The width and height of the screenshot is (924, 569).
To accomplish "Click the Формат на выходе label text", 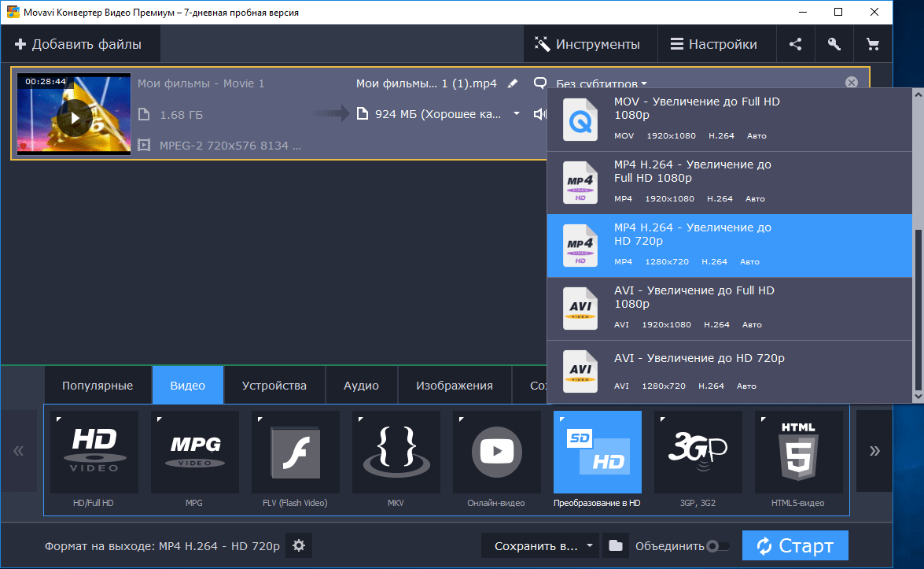I will pos(100,546).
